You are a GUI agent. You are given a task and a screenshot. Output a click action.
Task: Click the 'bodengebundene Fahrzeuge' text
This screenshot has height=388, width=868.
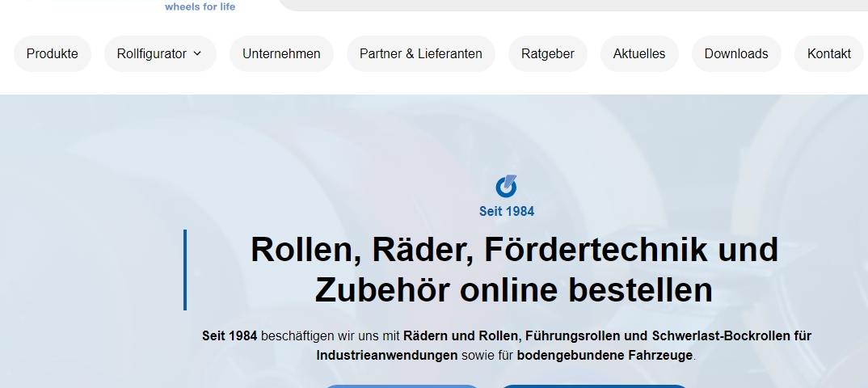[605, 356]
